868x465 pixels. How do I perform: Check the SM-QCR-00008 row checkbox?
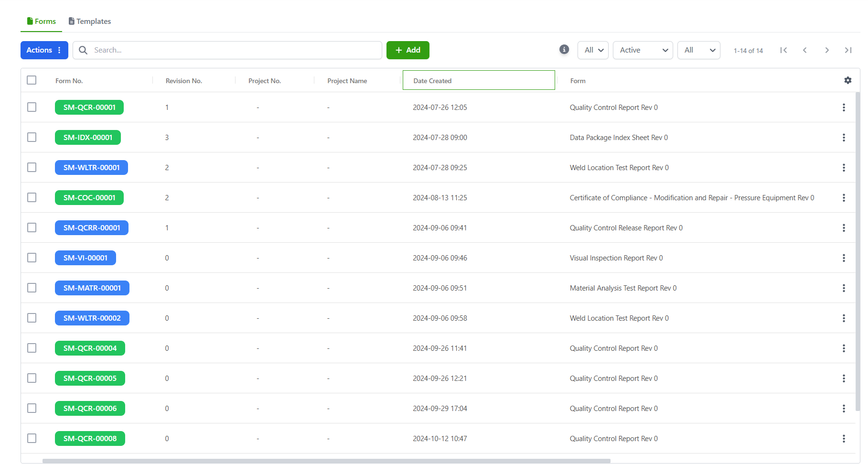point(32,438)
